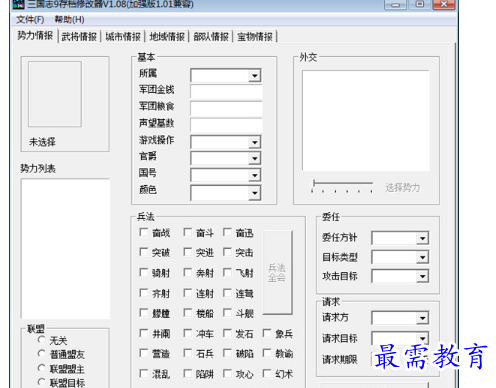This screenshot has width=496, height=388.
Task: Open the 委任方针 dropdown
Action: point(423,238)
